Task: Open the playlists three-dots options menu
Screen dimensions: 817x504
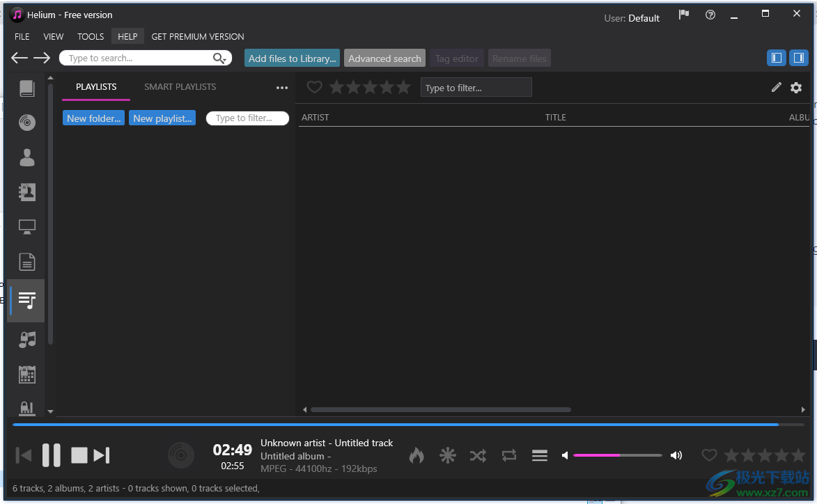Action: 282,88
